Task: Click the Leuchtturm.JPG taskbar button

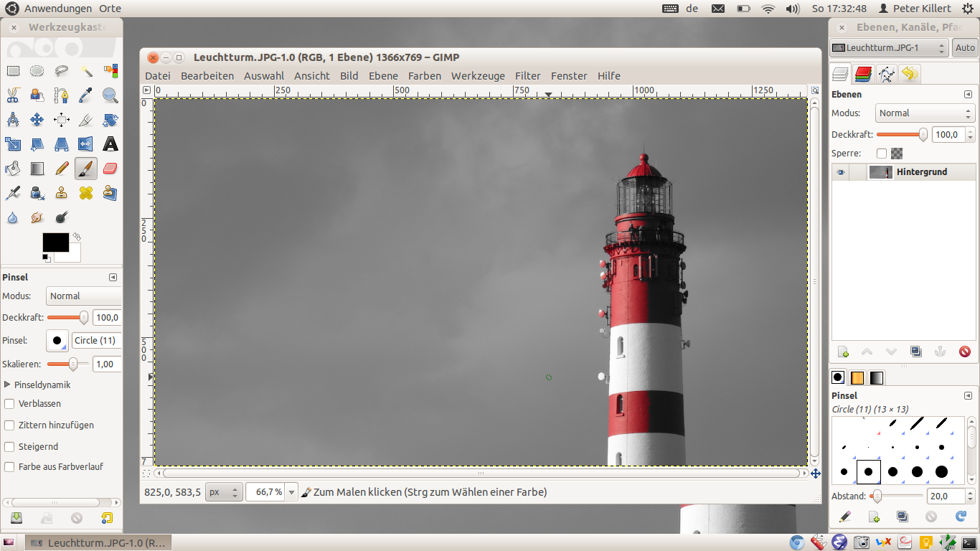Action: tap(98, 543)
